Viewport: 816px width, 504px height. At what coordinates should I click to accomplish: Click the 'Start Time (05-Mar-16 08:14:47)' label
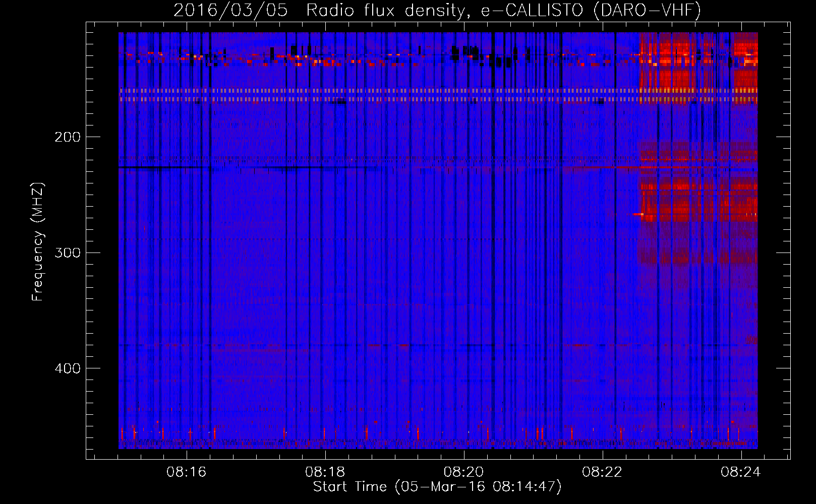pos(437,487)
